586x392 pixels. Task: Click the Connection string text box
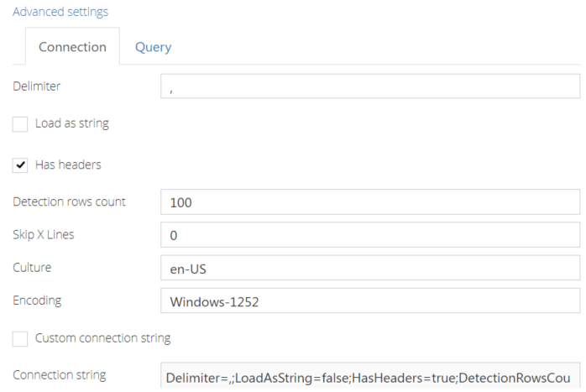[370, 376]
